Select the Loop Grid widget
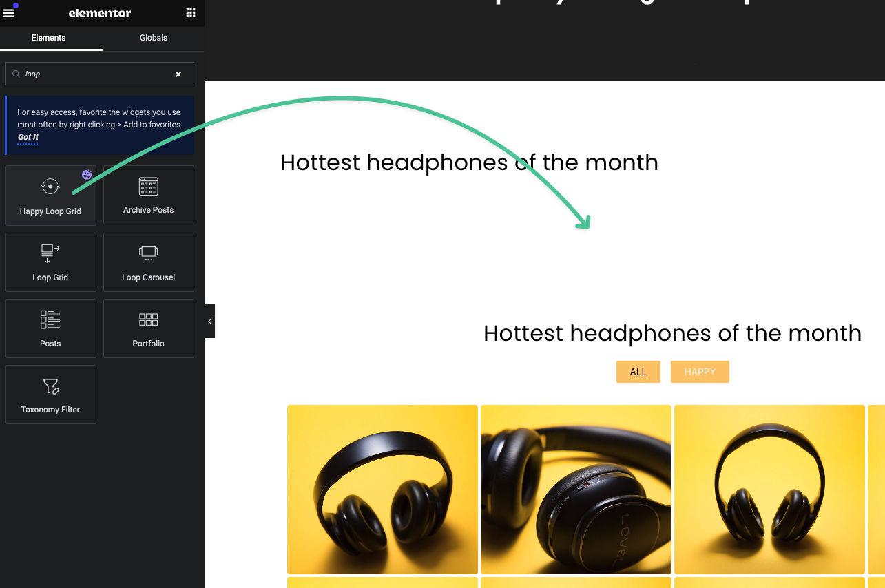The height and width of the screenshot is (588, 885). (x=50, y=262)
